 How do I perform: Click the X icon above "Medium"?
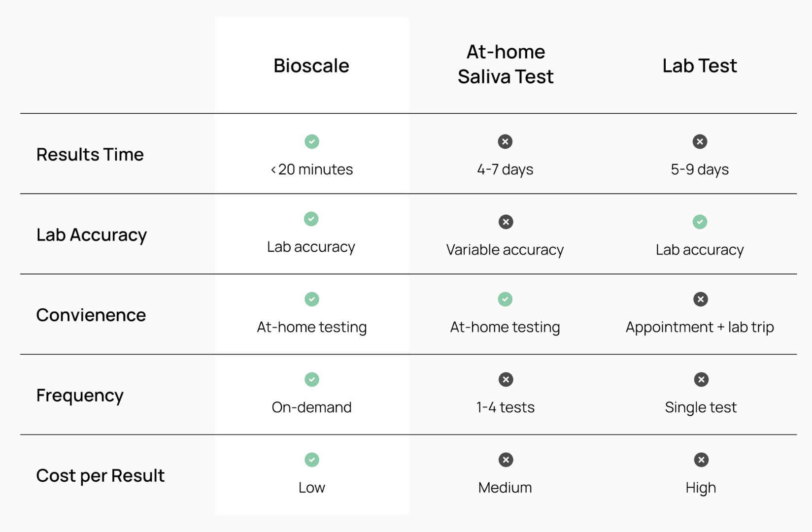click(x=506, y=460)
